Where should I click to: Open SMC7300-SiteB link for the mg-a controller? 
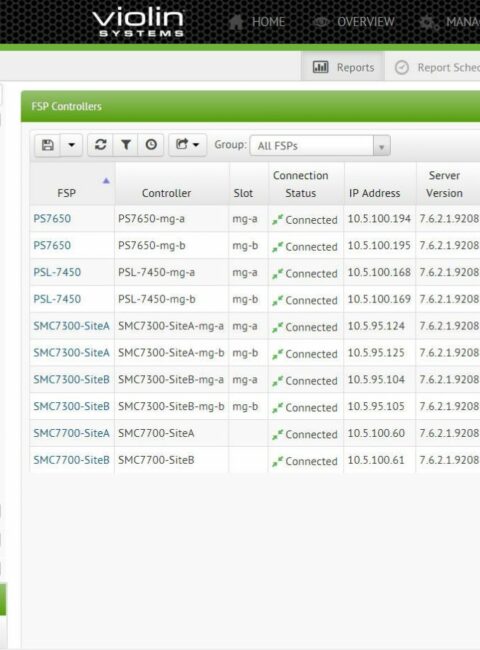[71, 379]
